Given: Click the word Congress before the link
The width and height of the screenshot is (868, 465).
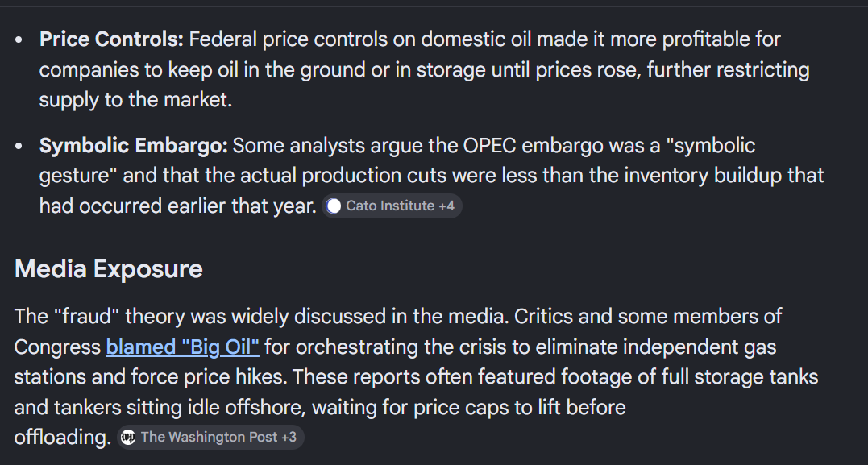Looking at the screenshot, I should 57,347.
